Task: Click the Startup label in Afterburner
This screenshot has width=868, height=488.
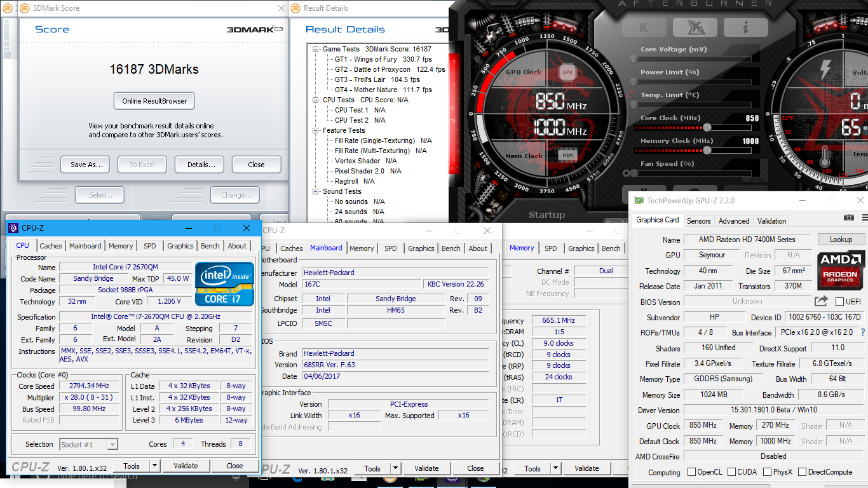Action: [546, 215]
